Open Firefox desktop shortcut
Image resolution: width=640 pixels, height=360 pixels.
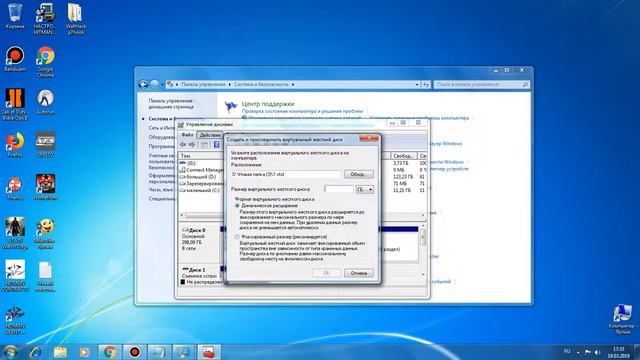[15, 144]
